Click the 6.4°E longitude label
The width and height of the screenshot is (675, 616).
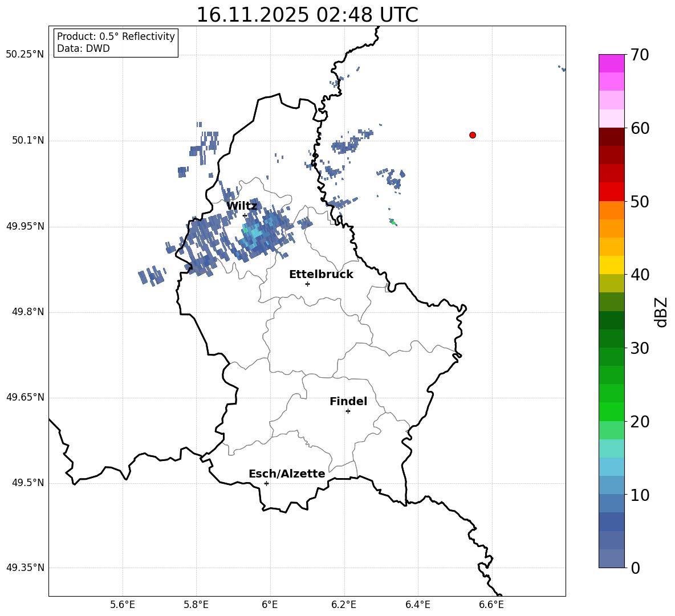point(417,605)
